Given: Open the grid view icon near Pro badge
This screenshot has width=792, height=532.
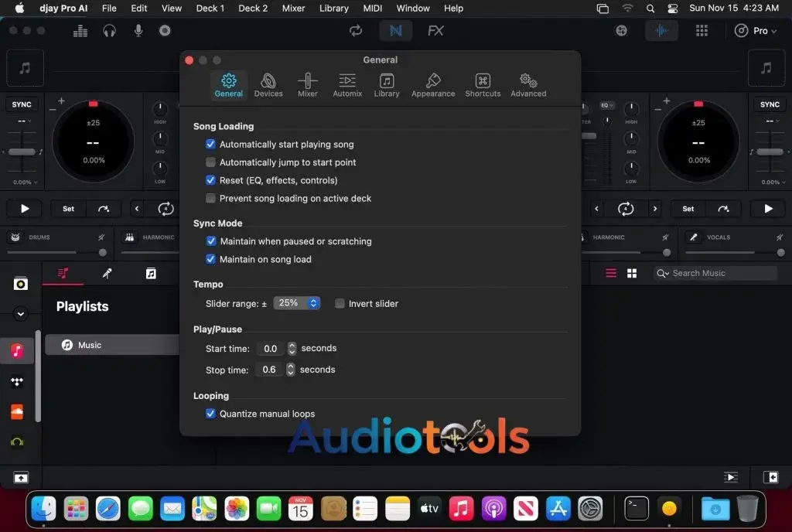Looking at the screenshot, I should point(702,31).
